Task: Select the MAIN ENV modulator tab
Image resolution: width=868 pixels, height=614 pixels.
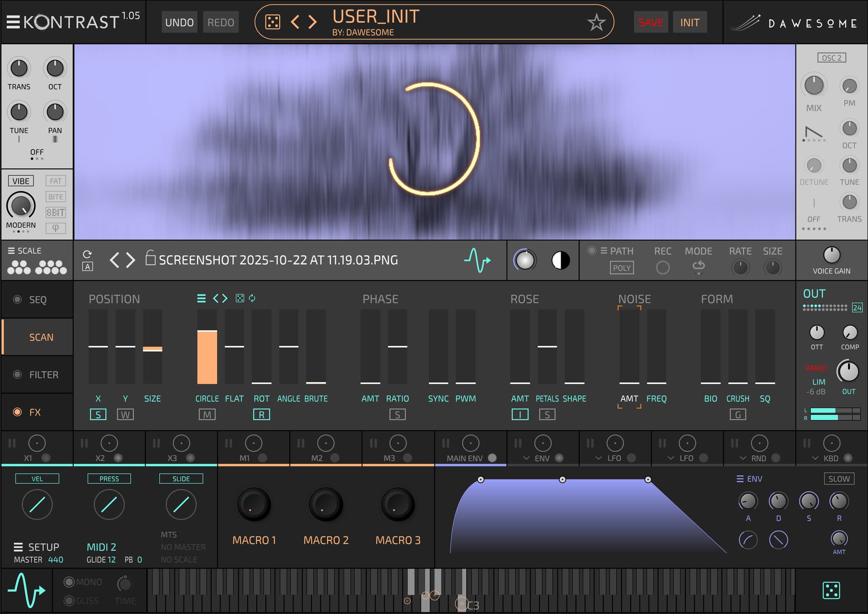Action: tap(464, 458)
